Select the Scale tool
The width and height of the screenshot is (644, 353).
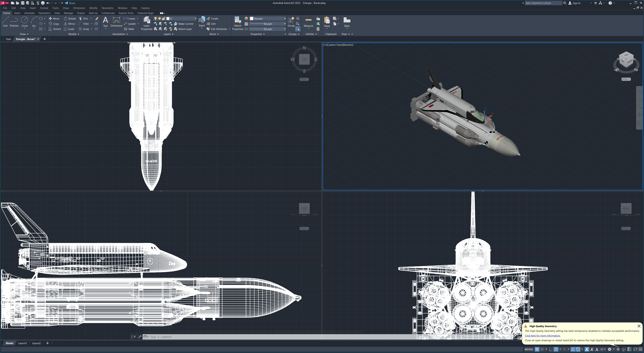click(x=69, y=29)
